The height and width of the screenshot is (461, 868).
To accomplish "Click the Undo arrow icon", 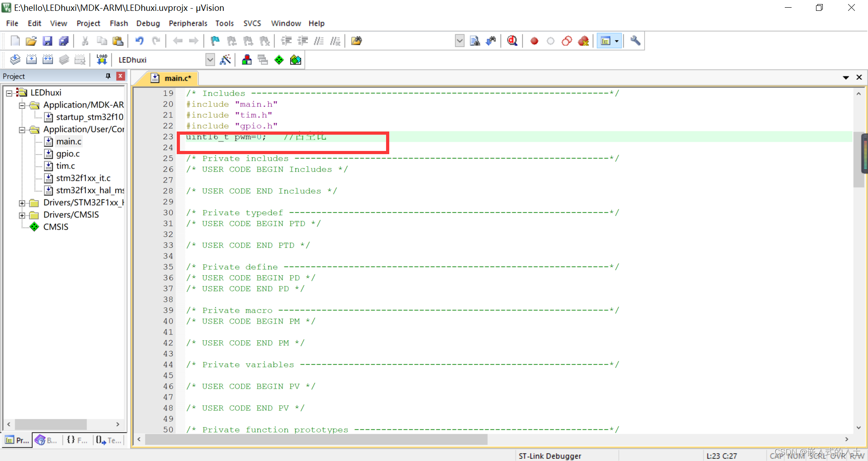I will click(x=140, y=41).
